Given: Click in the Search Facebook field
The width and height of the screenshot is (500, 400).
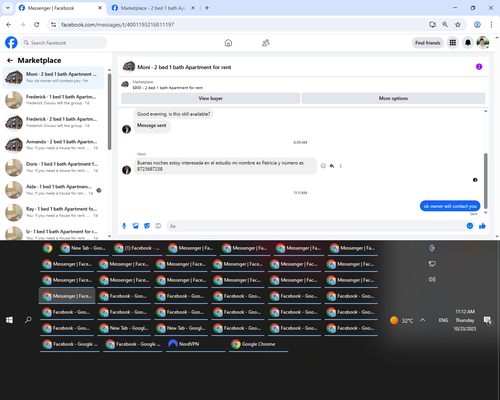Looking at the screenshot, I should pyautogui.click(x=64, y=43).
